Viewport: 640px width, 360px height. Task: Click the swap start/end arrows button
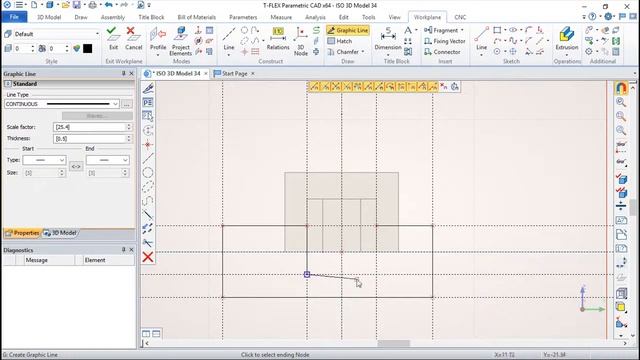[x=76, y=167]
